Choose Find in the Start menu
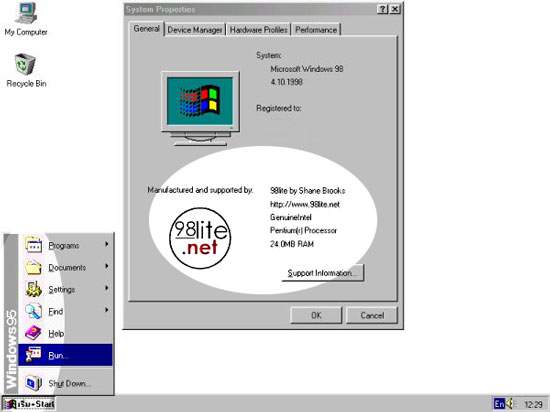 click(65, 311)
